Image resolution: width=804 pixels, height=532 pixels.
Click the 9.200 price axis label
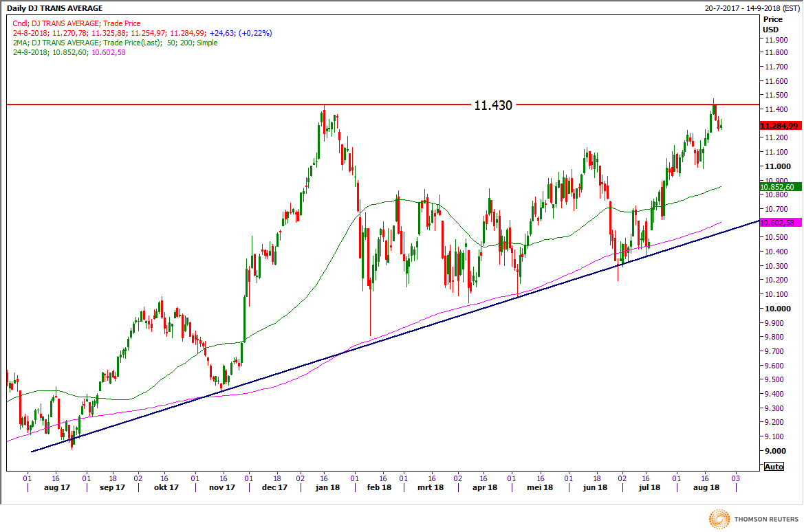(x=774, y=422)
